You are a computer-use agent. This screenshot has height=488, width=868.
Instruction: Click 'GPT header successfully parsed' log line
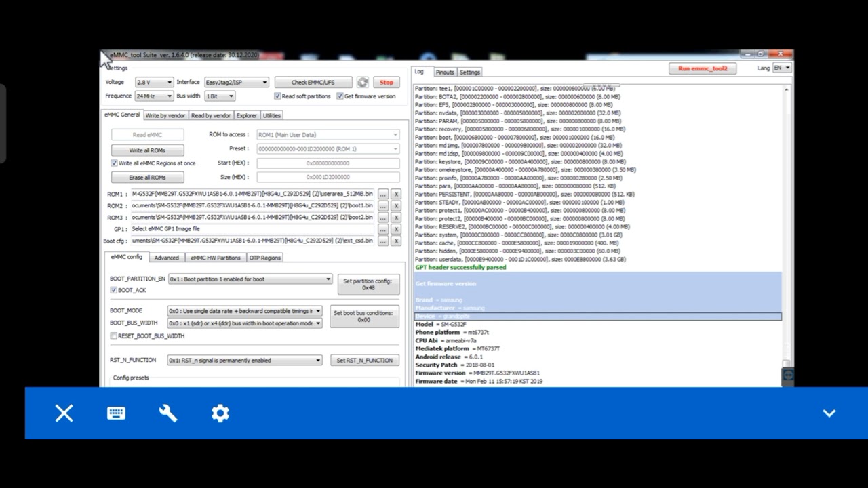coord(460,268)
